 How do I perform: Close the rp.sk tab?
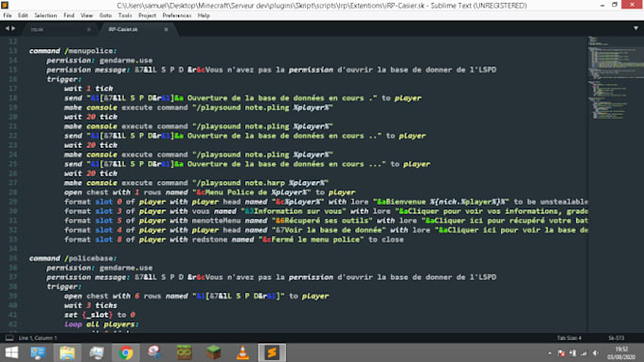point(89,29)
